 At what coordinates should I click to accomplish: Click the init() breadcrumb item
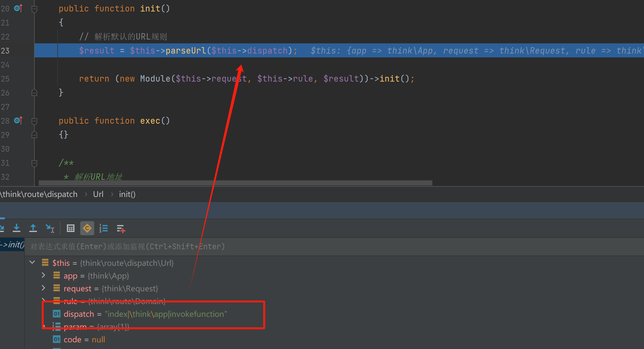tap(127, 194)
